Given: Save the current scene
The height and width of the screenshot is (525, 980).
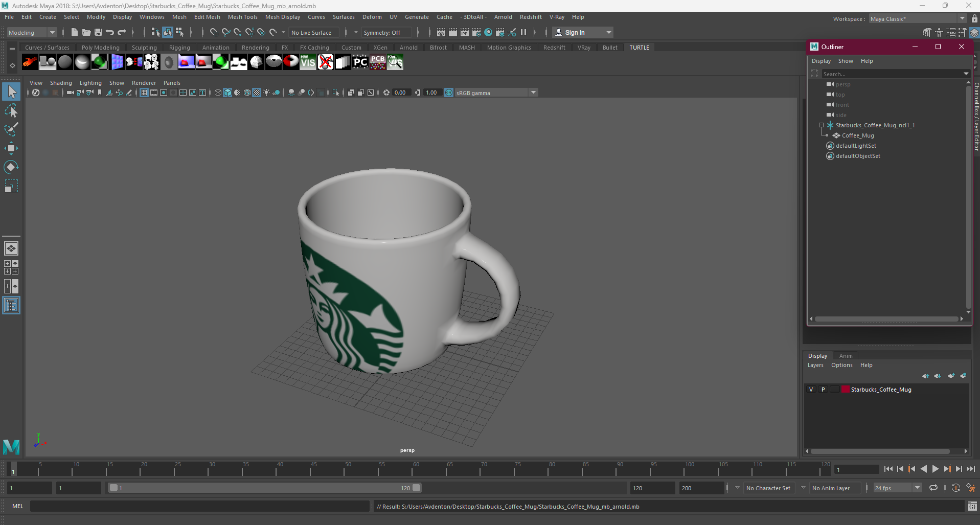Looking at the screenshot, I should click(x=98, y=32).
